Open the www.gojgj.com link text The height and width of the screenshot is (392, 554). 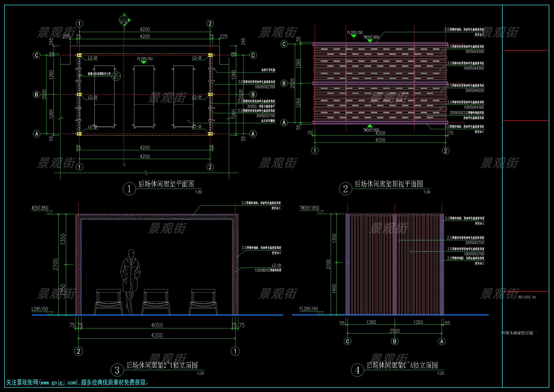59,383
